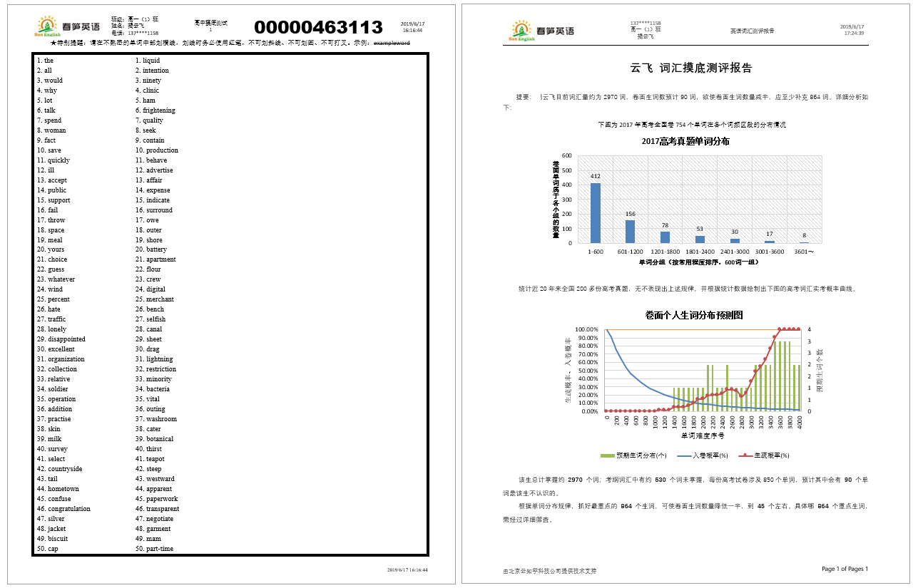Click the footer credit 由北京云知学科技公司提供技术支持
The image size is (913, 588).
[x=549, y=571]
